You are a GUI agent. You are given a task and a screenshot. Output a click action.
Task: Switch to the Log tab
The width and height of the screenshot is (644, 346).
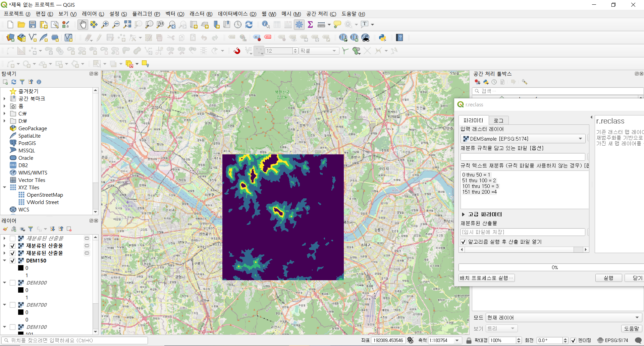[x=498, y=120]
